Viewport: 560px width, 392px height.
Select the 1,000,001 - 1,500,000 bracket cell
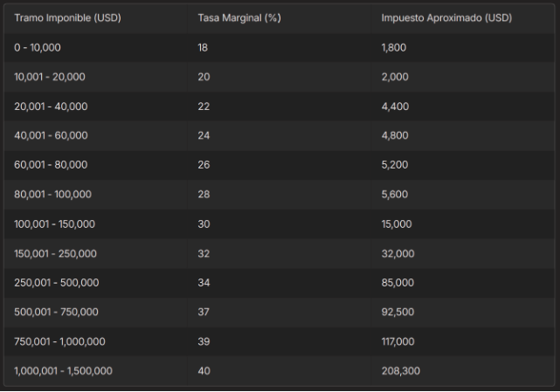[x=63, y=371]
